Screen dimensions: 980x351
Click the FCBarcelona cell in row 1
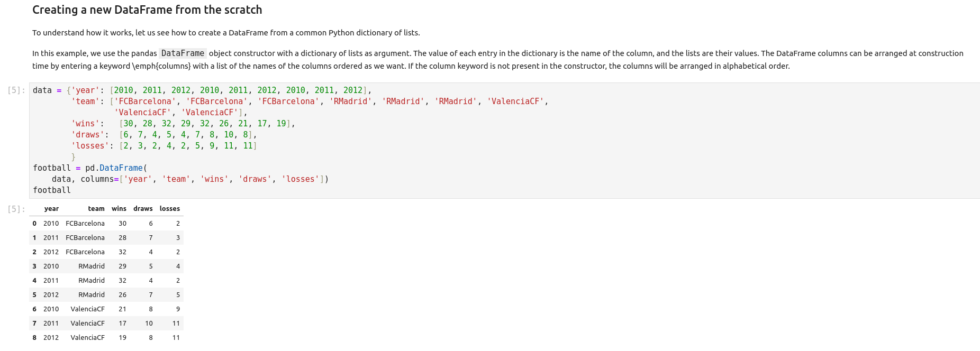pos(85,238)
